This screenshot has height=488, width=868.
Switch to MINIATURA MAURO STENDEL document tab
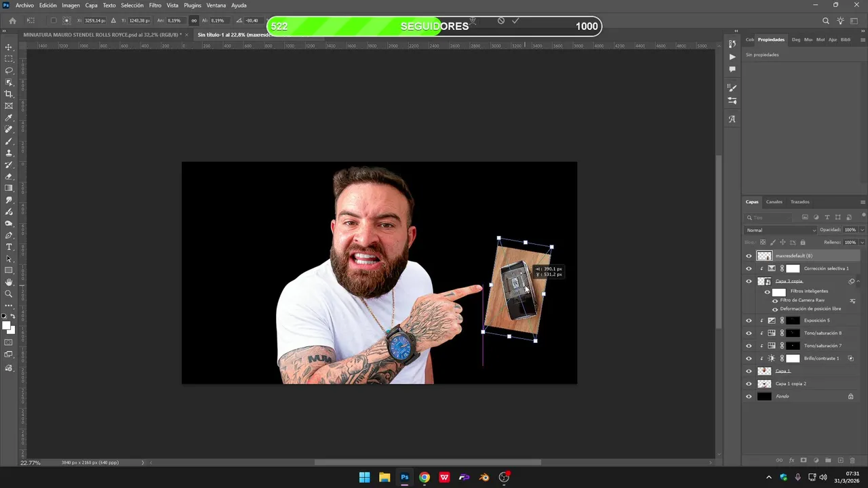(101, 35)
